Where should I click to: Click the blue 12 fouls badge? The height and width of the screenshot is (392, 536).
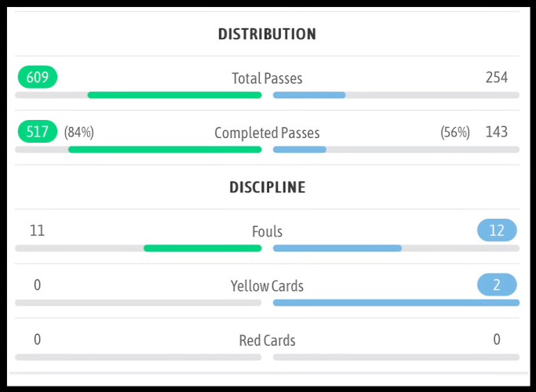496,230
